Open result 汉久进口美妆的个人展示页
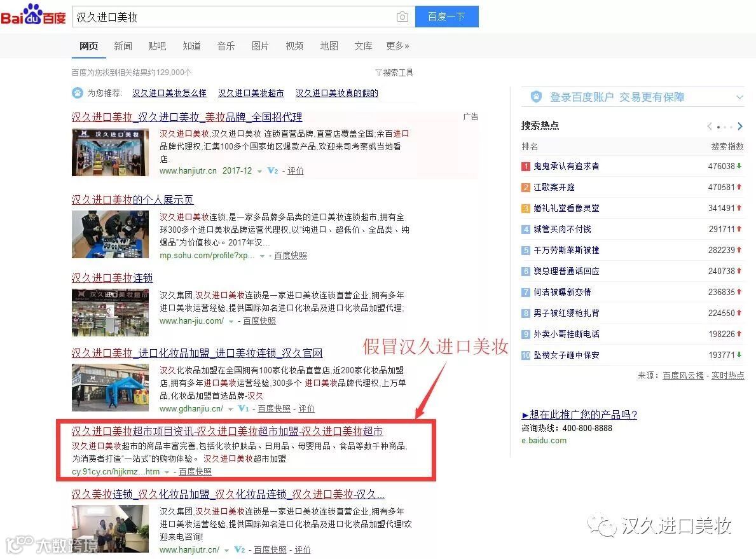The width and height of the screenshot is (756, 559). pyautogui.click(x=133, y=200)
